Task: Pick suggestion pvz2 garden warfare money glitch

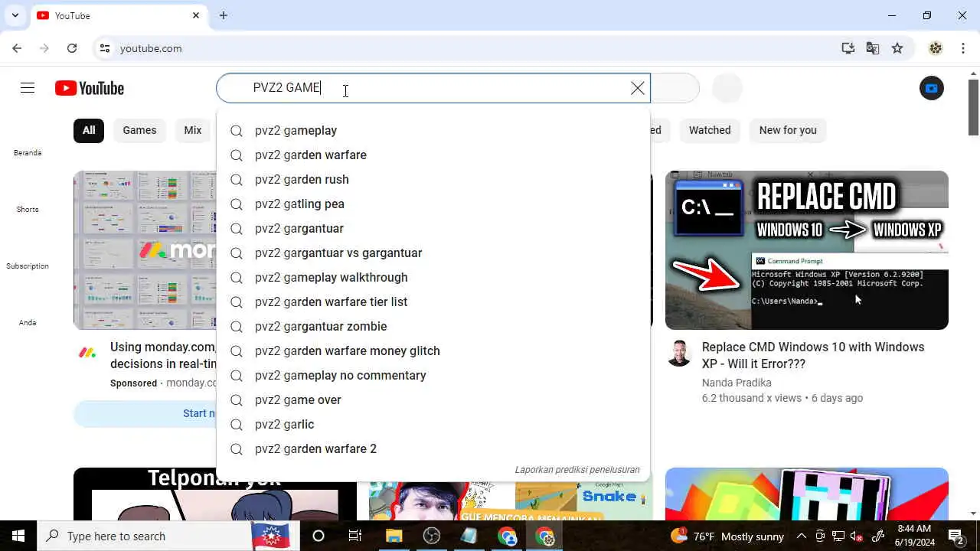Action: tap(433, 350)
